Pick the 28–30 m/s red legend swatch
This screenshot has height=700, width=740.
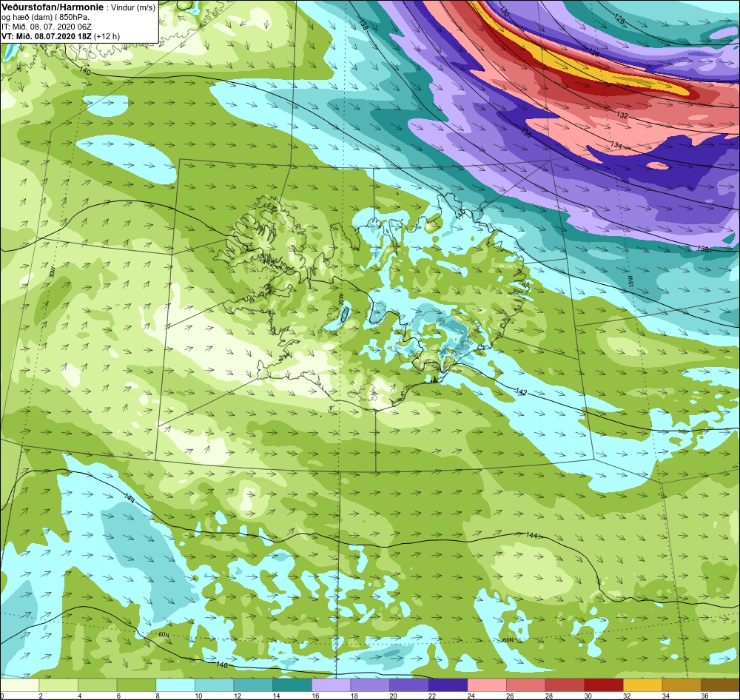point(565,685)
